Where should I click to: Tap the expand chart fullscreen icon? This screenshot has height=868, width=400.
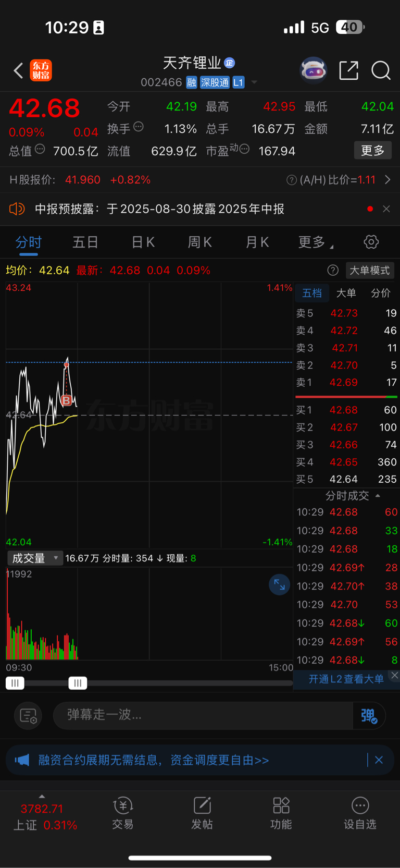click(x=279, y=584)
